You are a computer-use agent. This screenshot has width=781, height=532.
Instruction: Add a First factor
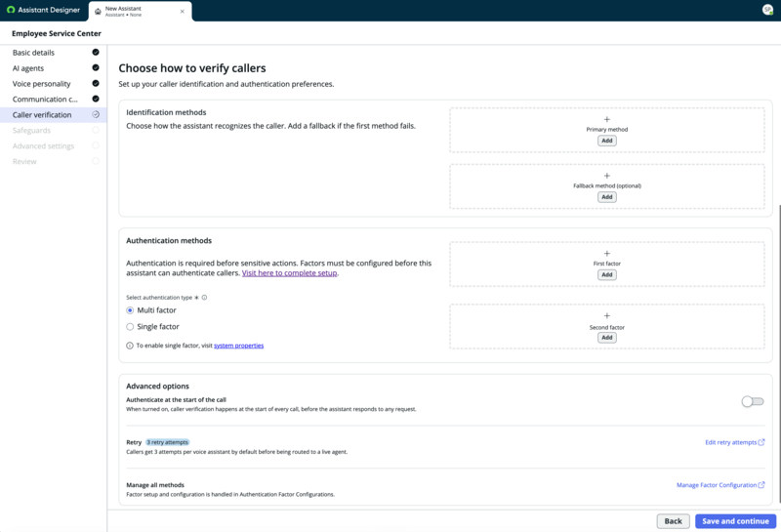[606, 274]
